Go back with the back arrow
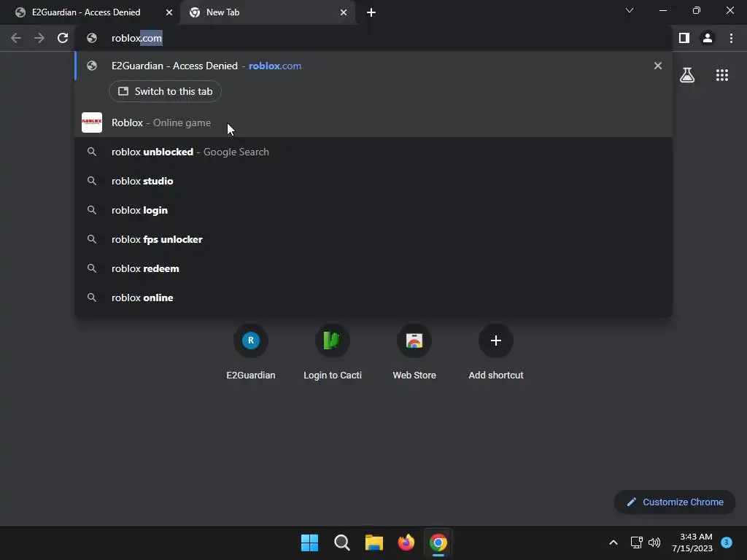This screenshot has height=560, width=747. 16,38
